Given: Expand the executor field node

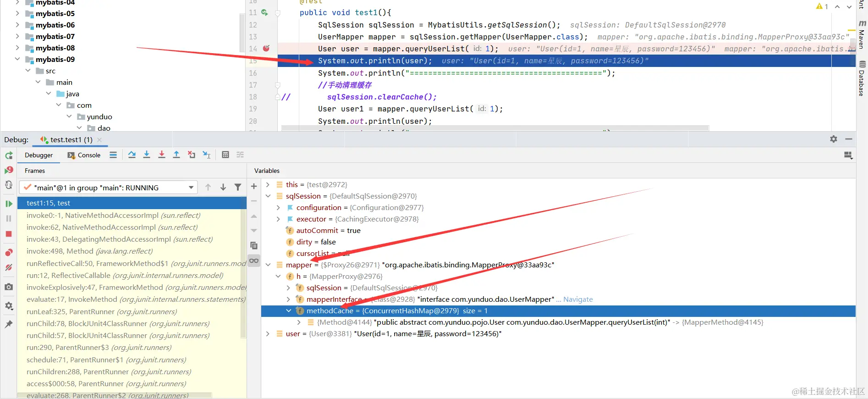Looking at the screenshot, I should (278, 219).
